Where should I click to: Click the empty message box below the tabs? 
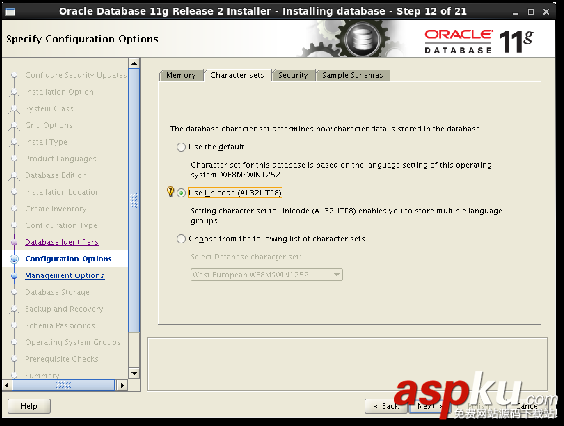[x=347, y=364]
